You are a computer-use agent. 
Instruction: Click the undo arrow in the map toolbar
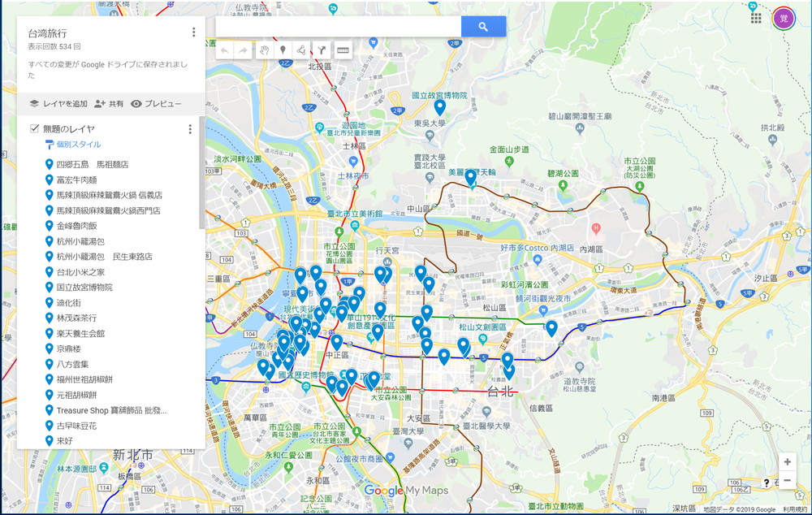click(225, 50)
